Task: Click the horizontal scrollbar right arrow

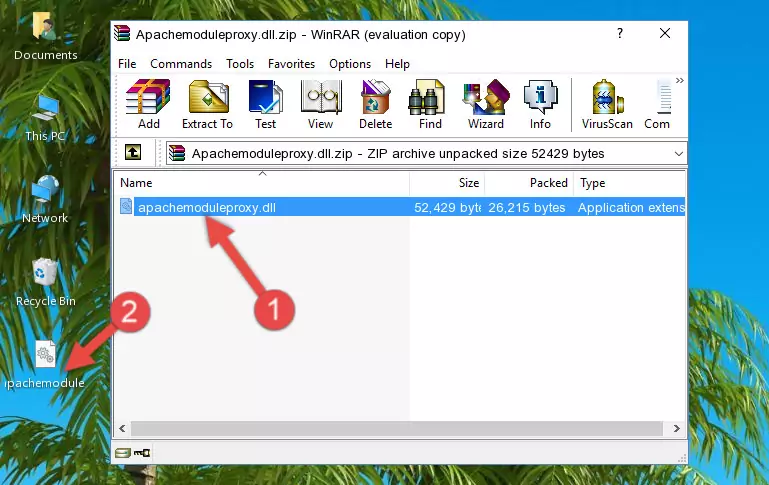Action: pyautogui.click(x=676, y=429)
